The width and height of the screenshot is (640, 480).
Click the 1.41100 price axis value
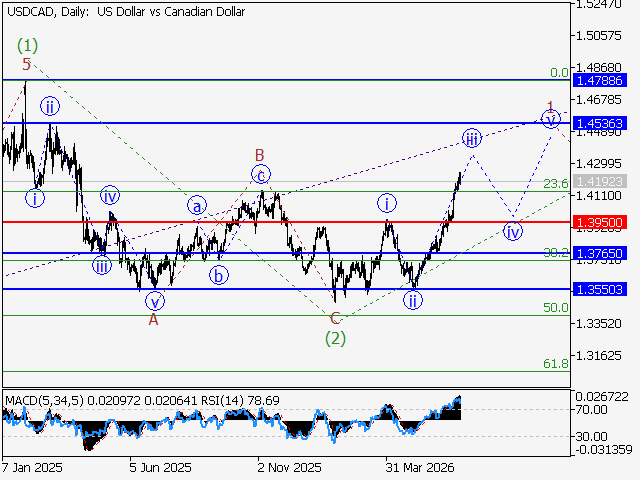pyautogui.click(x=598, y=196)
